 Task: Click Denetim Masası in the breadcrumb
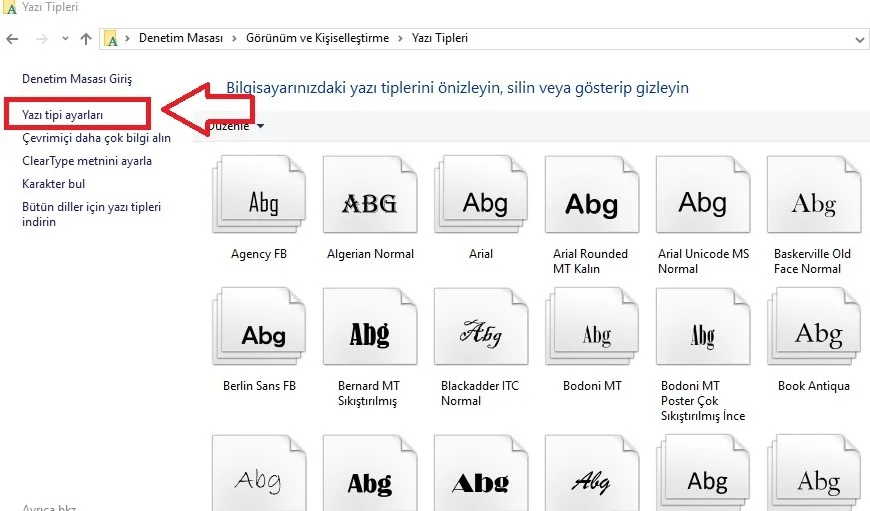pos(182,39)
